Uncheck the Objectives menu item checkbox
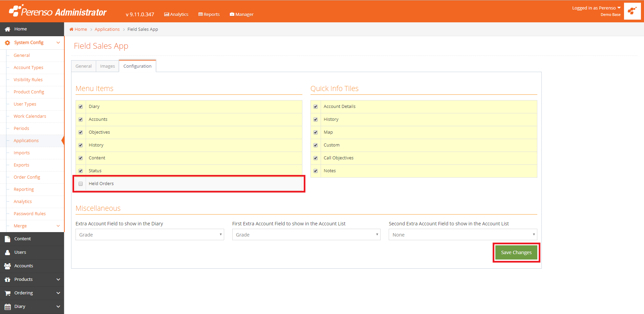Screen dimensions: 644x314 tap(81, 132)
